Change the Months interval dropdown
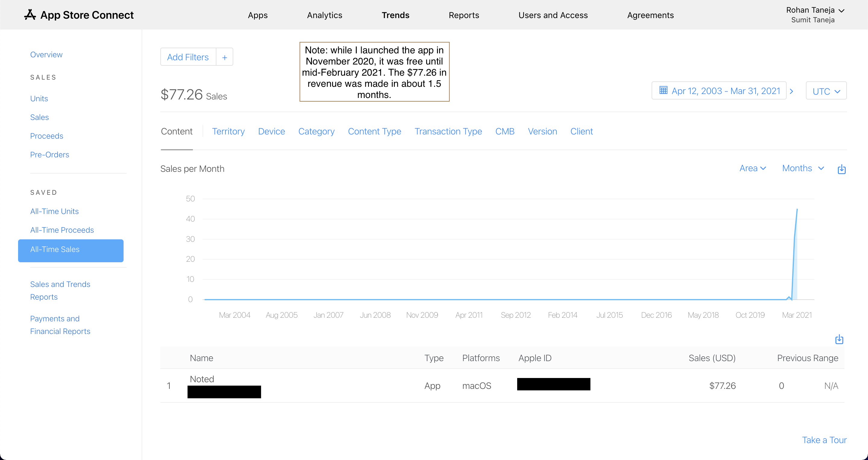This screenshot has height=460, width=868. 803,168
